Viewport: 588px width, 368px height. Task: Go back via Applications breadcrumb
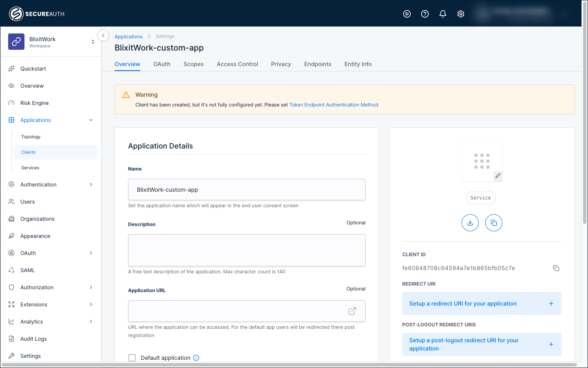coord(128,36)
